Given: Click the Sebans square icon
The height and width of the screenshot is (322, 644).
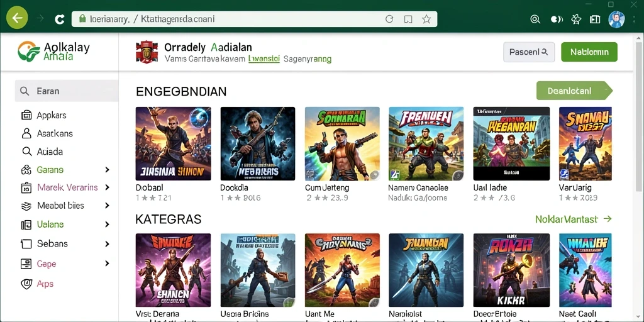Looking at the screenshot, I should 26,243.
